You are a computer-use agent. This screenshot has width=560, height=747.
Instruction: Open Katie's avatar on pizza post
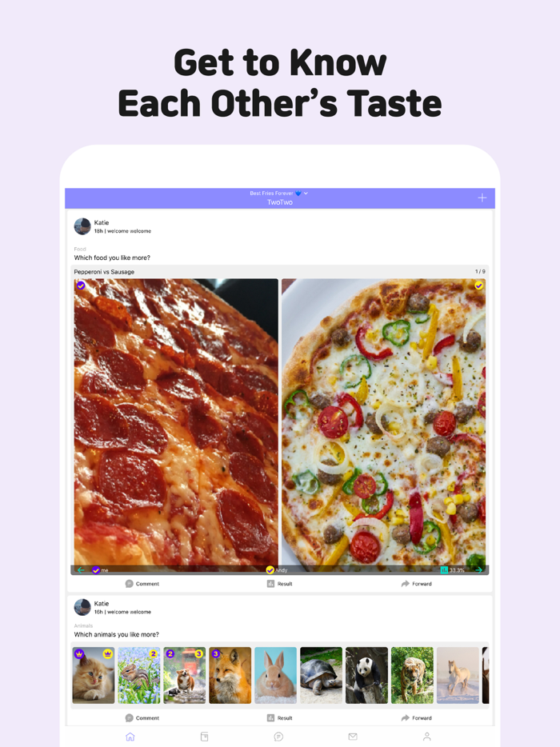[82, 226]
